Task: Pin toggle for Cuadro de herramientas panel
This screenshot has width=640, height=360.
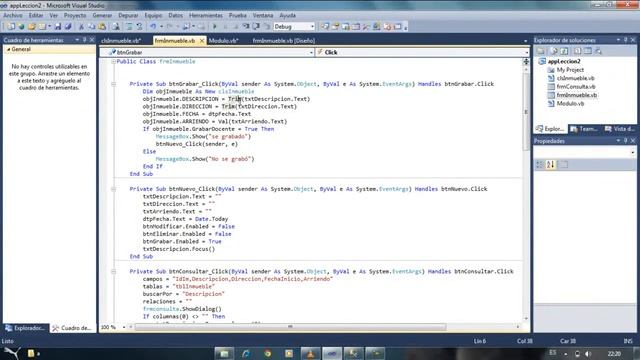Action: coord(85,40)
